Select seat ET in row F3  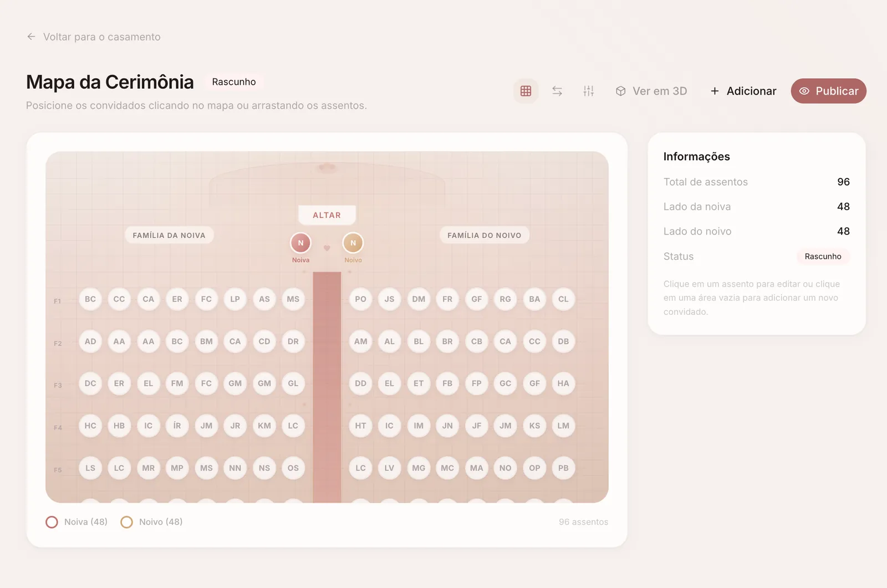click(x=419, y=384)
